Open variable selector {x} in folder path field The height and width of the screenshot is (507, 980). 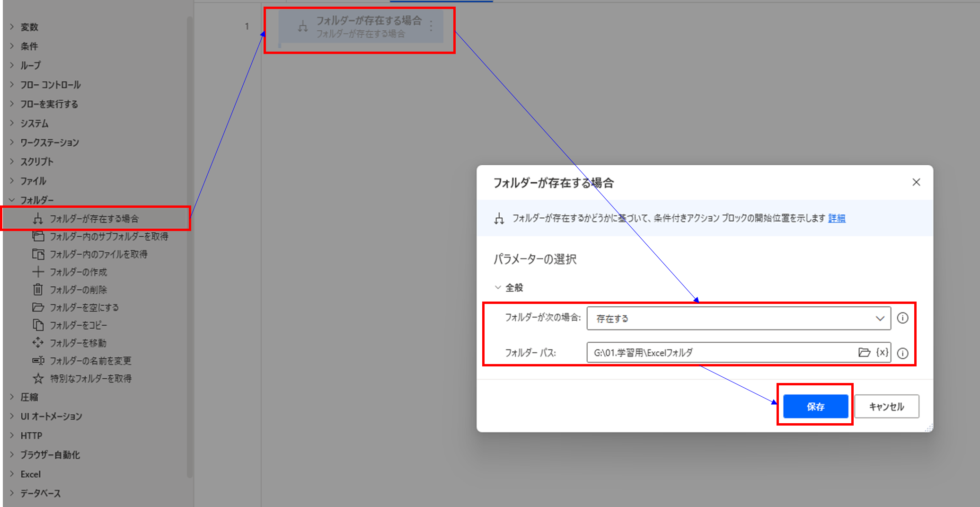coord(882,352)
